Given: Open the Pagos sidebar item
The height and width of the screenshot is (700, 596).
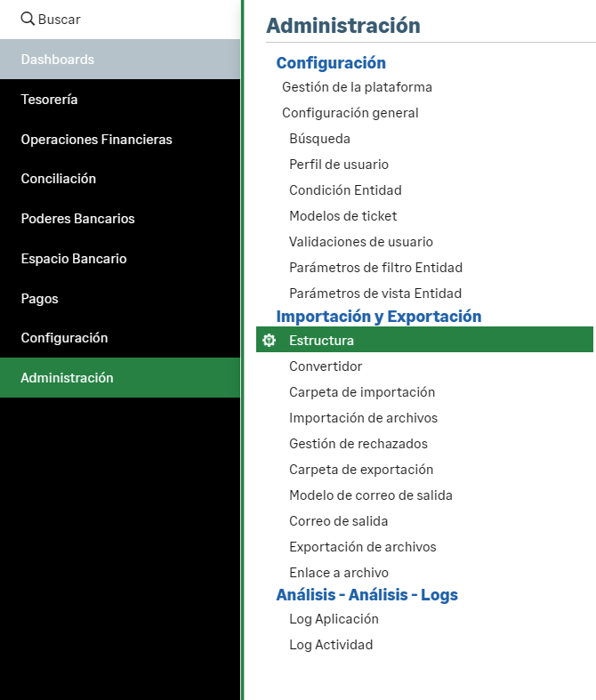Looking at the screenshot, I should pyautogui.click(x=39, y=299).
